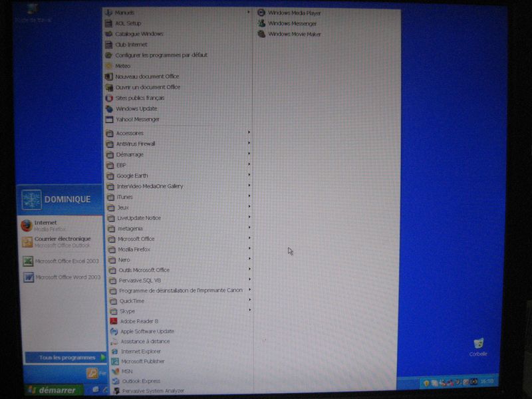Launch Internet Explorer from the programs list
Screen dimensions: 532x399
pos(136,352)
